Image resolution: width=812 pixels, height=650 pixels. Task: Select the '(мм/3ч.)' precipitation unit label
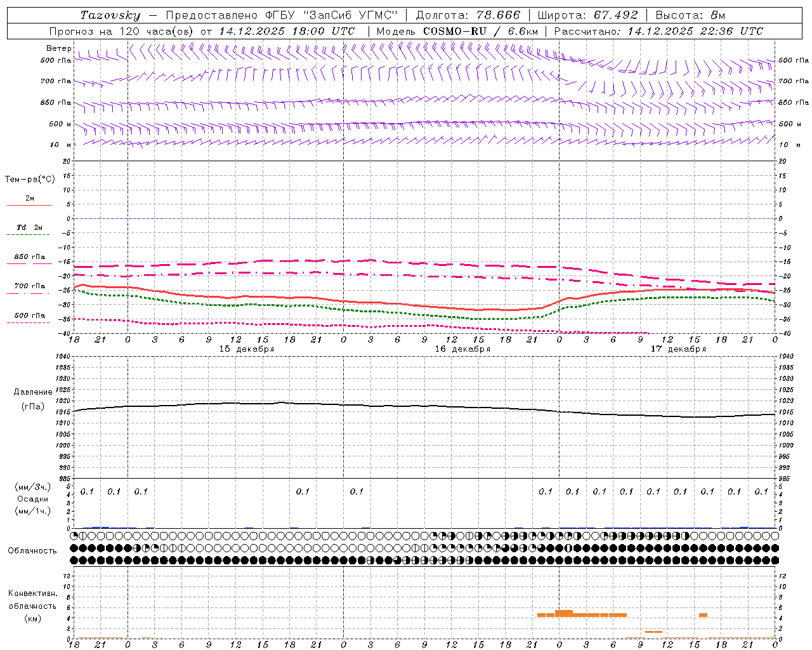point(33,487)
